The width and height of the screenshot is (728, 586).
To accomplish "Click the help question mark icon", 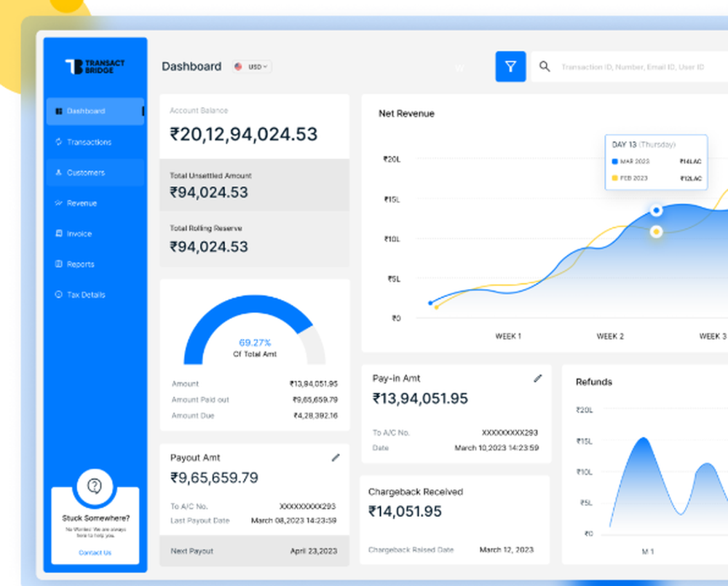I will tap(95, 486).
